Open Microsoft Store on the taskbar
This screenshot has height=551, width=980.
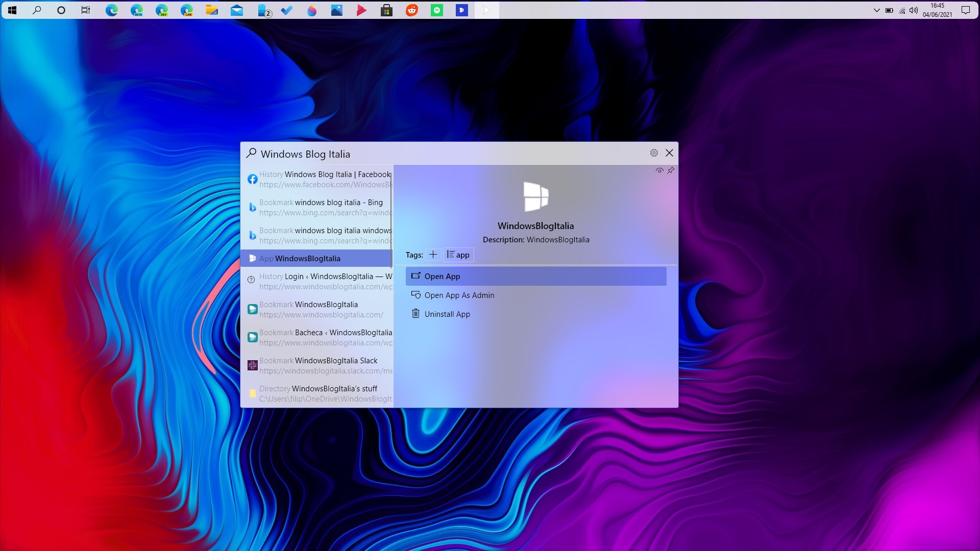[x=386, y=10]
